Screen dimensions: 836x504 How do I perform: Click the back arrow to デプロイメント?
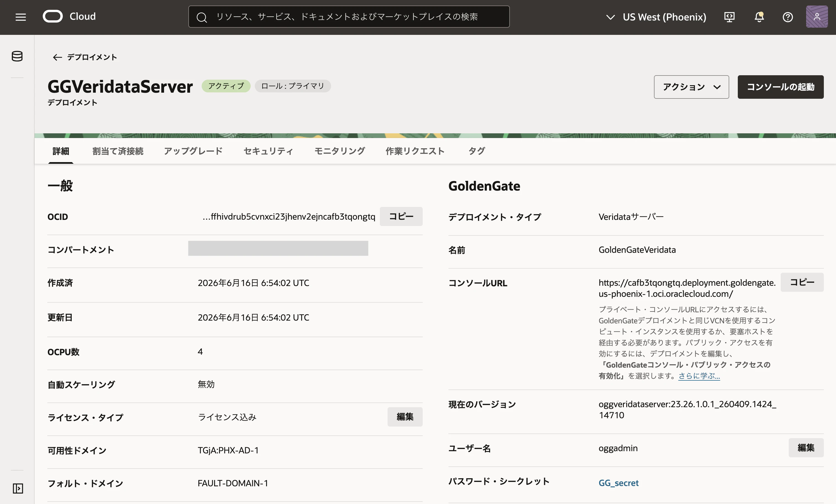point(57,57)
